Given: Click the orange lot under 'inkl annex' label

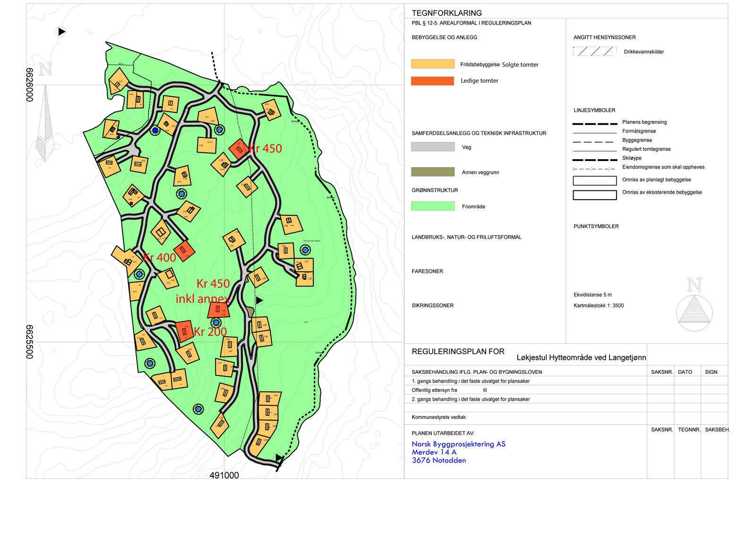Looking at the screenshot, I should [x=218, y=310].
